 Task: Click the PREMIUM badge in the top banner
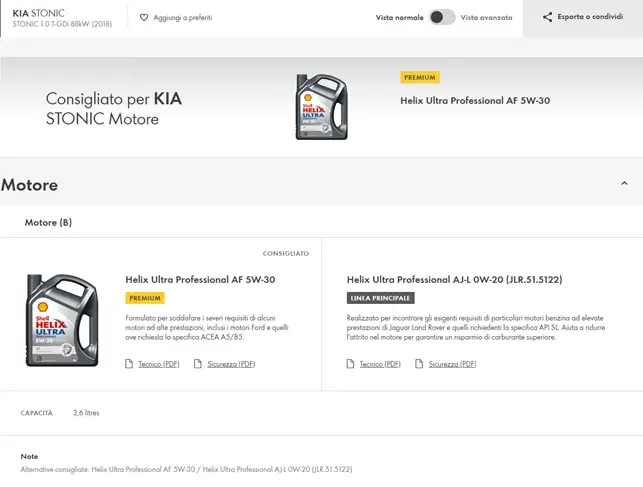pyautogui.click(x=420, y=77)
